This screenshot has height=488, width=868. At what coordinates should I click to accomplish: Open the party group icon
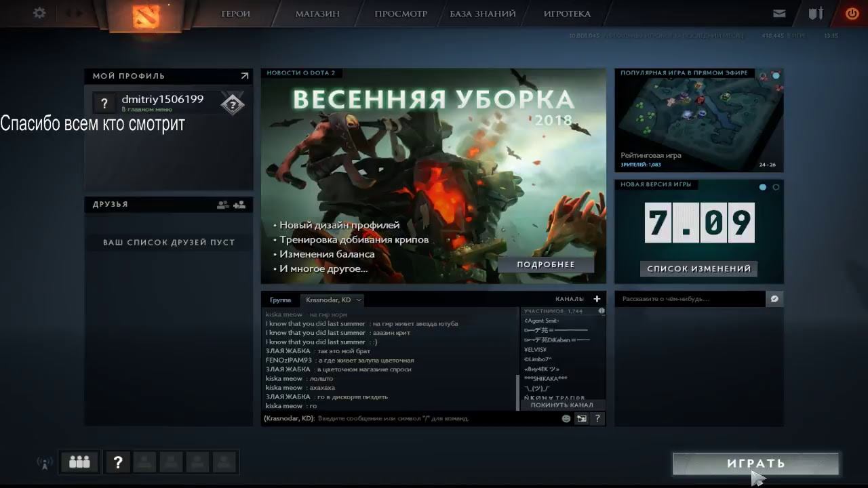tap(79, 462)
